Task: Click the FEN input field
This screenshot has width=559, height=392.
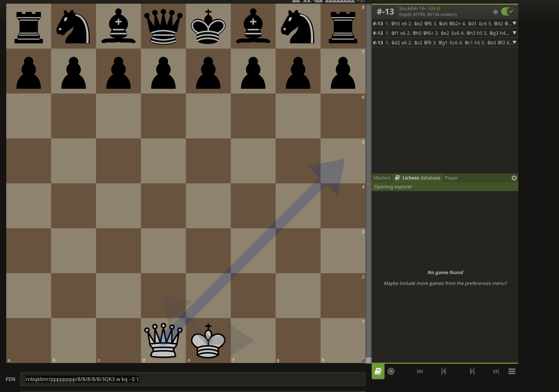Action: click(x=193, y=379)
